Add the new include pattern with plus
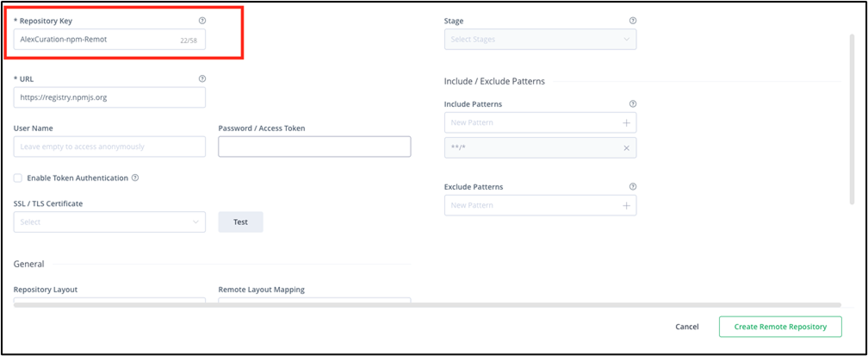The height and width of the screenshot is (356, 868). pyautogui.click(x=626, y=123)
